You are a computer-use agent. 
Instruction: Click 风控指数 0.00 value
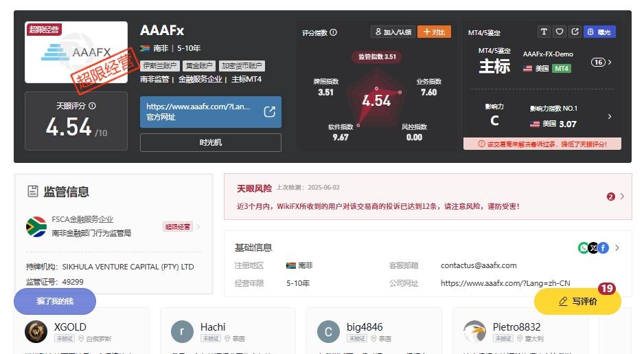coord(414,137)
